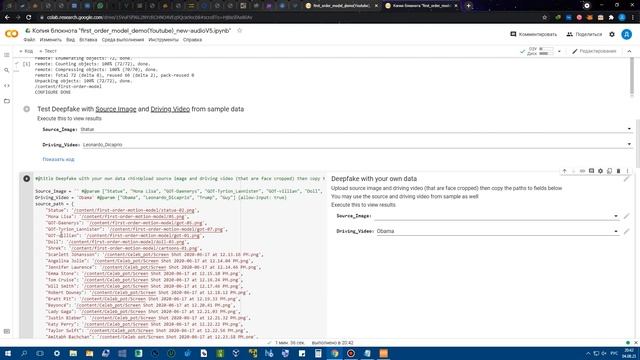Open the Среда выполнения menu
Screen dimensions: 640x360
tap(123, 40)
